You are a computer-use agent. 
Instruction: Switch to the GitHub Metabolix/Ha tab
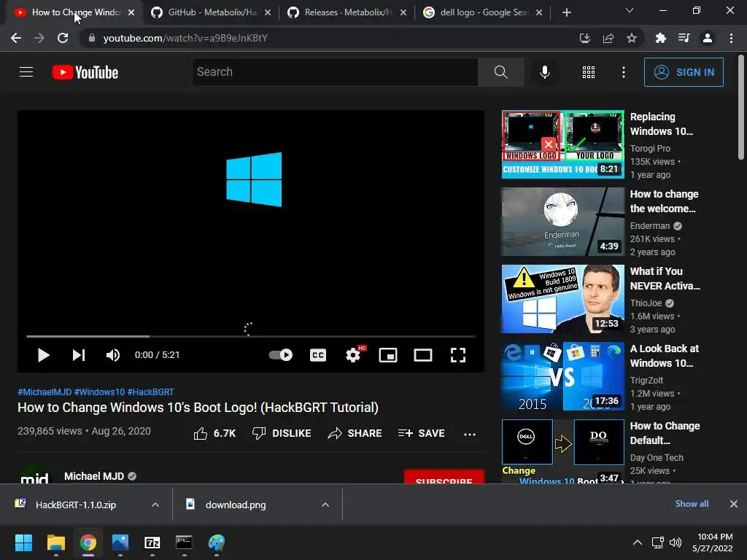click(x=211, y=12)
